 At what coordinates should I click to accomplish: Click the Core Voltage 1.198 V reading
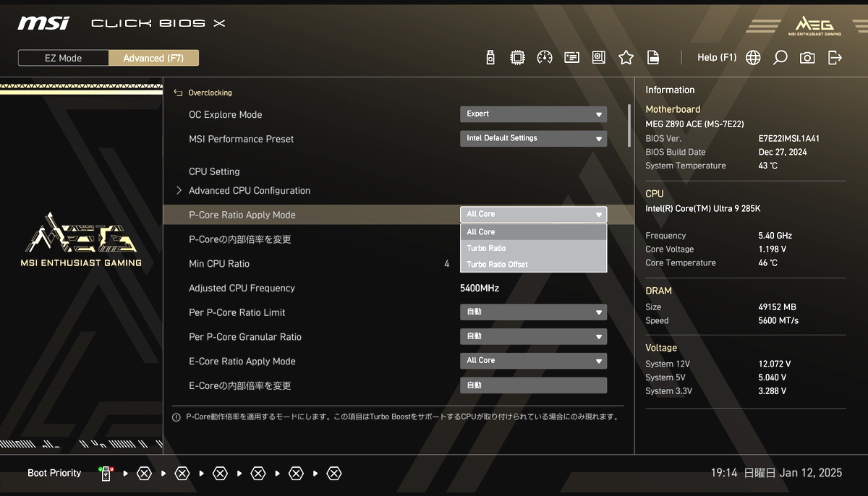tap(772, 249)
